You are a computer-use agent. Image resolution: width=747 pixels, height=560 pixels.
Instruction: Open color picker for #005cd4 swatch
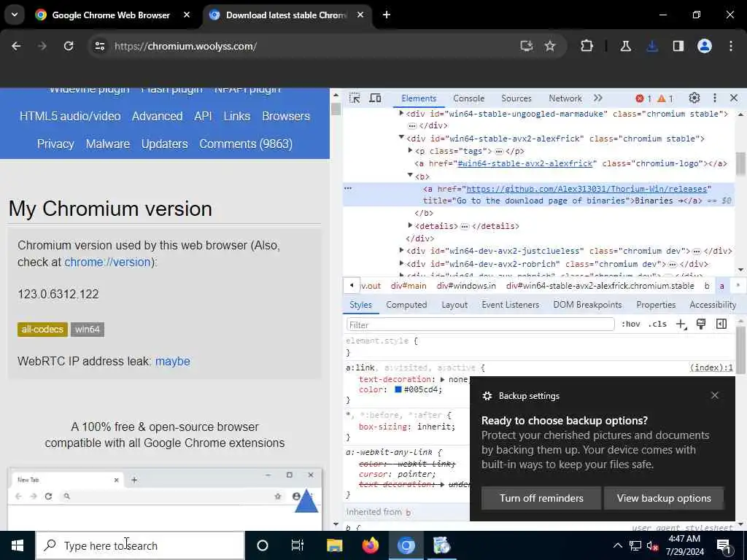tap(398, 389)
